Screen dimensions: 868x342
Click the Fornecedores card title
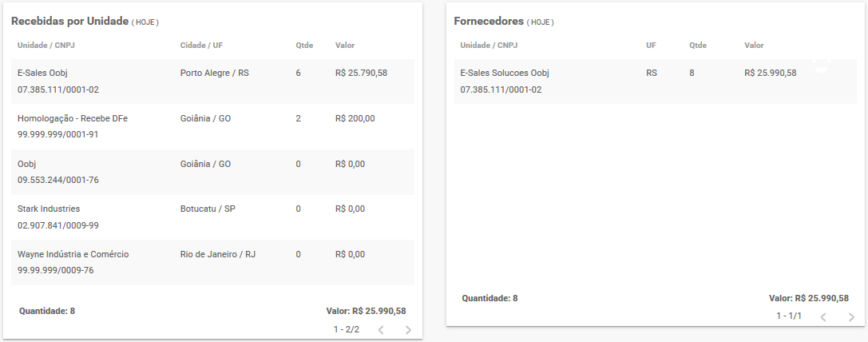489,21
